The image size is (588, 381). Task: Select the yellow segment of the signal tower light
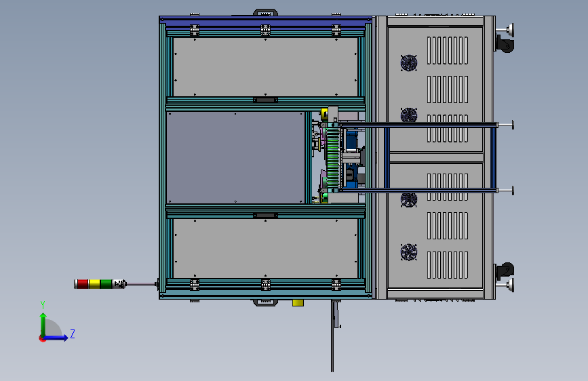pyautogui.click(x=94, y=284)
